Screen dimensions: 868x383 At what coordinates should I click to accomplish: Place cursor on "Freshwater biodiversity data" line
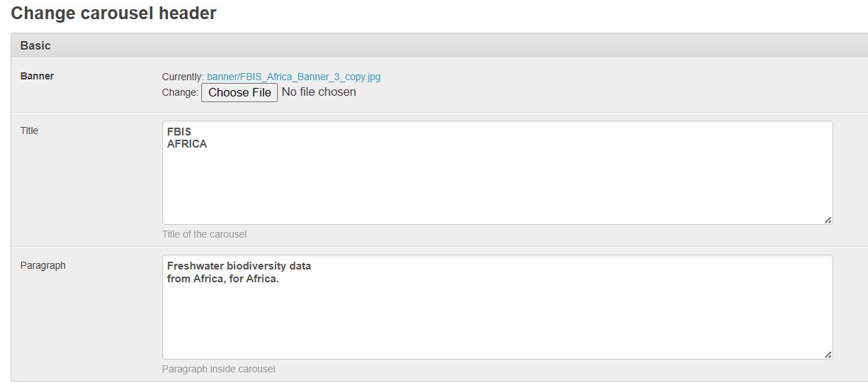pyautogui.click(x=239, y=267)
